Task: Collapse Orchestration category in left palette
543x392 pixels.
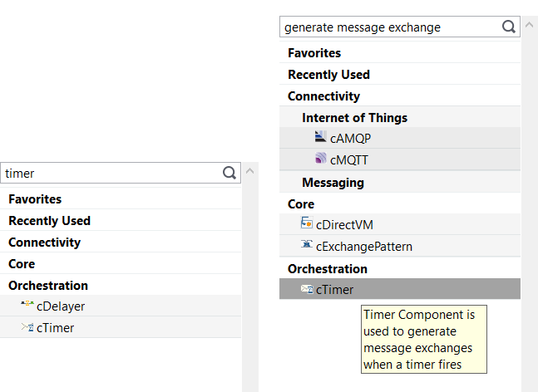Action: (x=48, y=286)
